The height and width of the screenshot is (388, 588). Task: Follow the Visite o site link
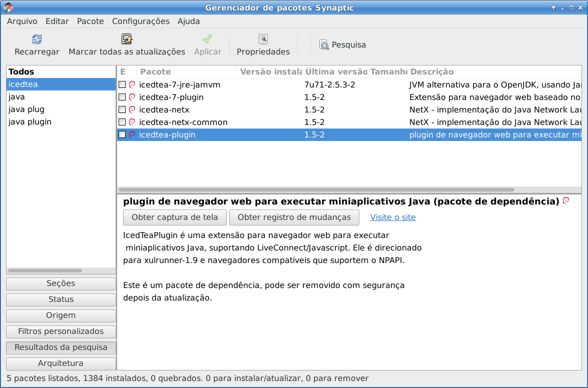tap(393, 217)
